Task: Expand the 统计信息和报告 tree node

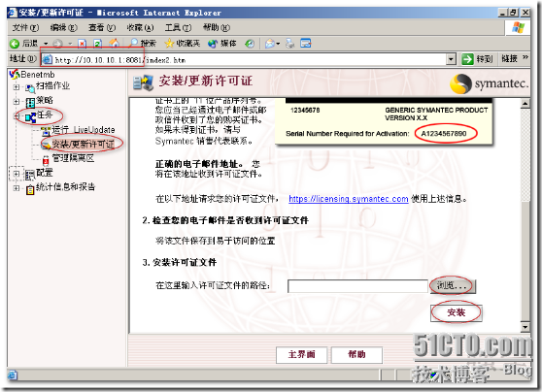Action: point(17,188)
